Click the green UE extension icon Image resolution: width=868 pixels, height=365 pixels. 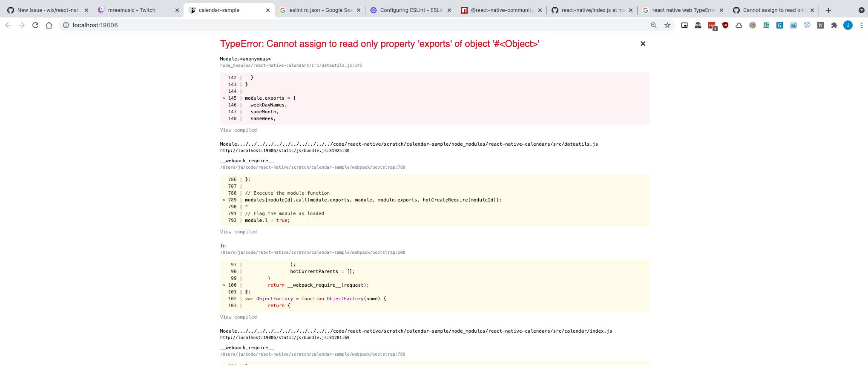click(x=766, y=25)
